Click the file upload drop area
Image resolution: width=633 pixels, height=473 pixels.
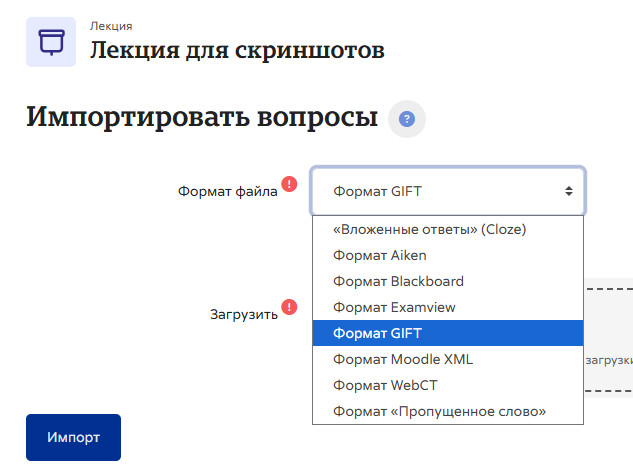608,340
